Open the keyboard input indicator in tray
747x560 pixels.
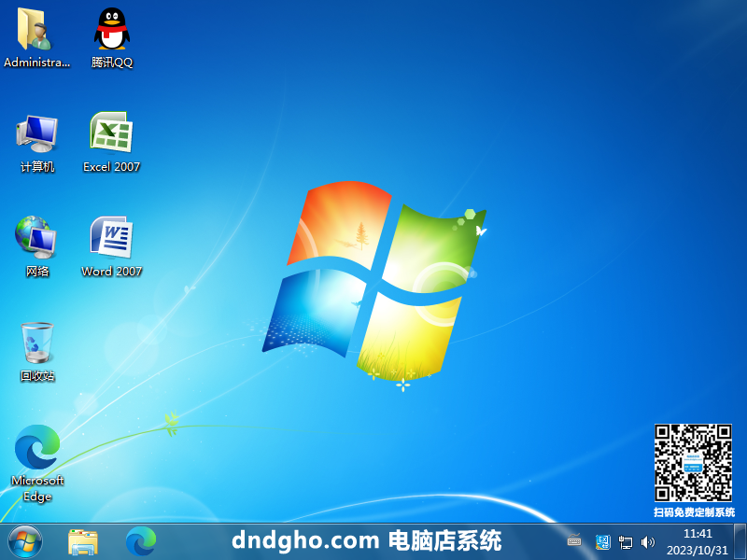tap(574, 540)
